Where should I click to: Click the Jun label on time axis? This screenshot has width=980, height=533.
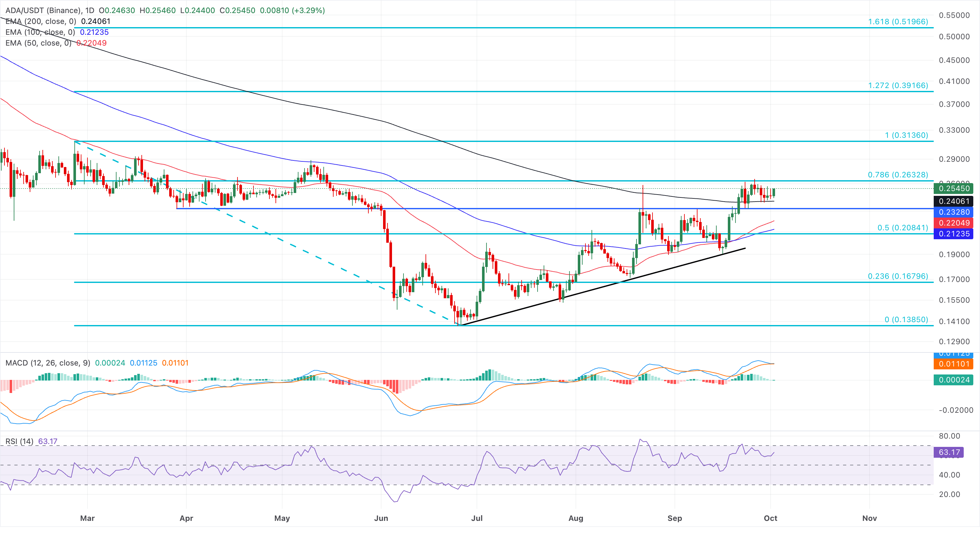[x=381, y=518]
